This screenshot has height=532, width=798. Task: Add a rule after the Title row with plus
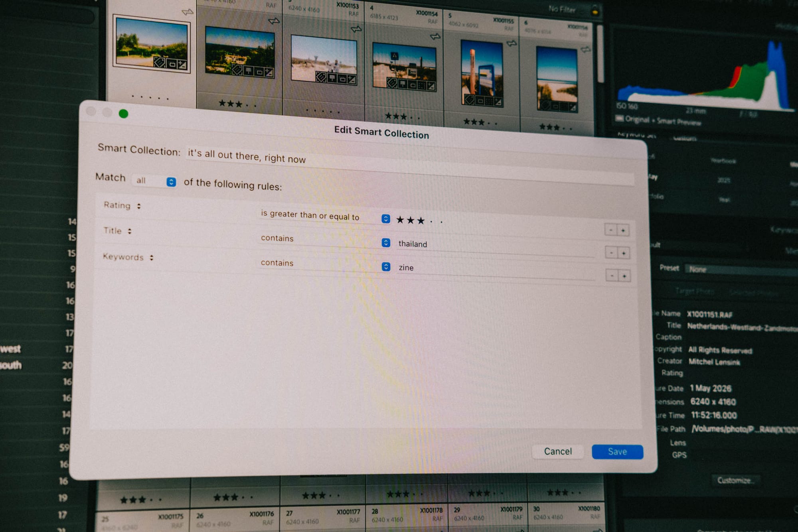[x=624, y=253]
